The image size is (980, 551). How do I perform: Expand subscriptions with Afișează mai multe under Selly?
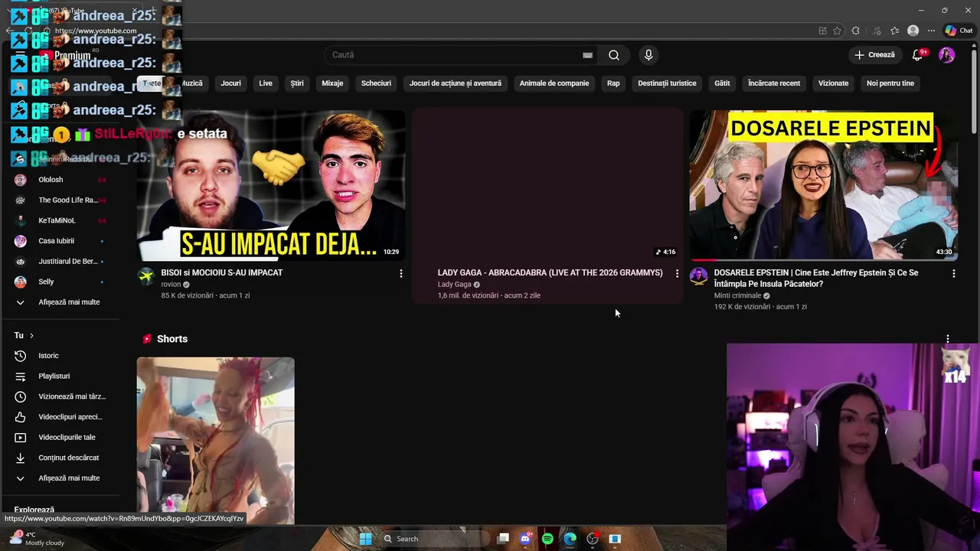tap(59, 302)
